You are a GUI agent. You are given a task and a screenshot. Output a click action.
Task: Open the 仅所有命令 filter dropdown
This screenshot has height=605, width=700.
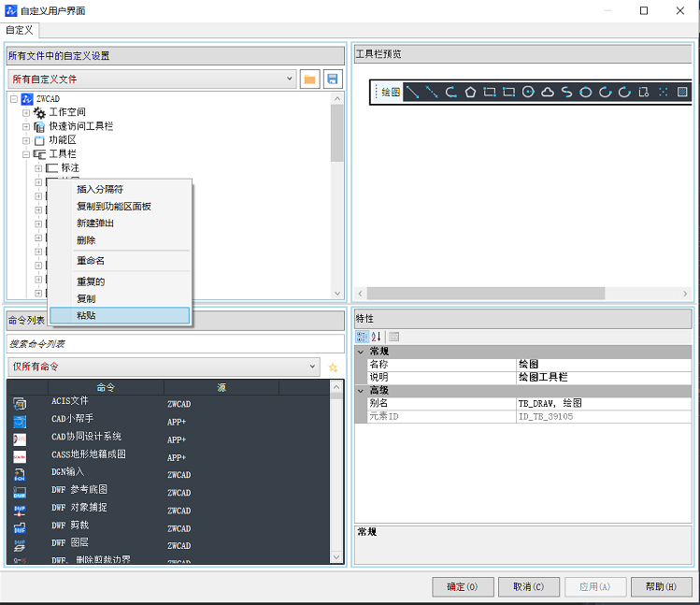click(x=164, y=367)
